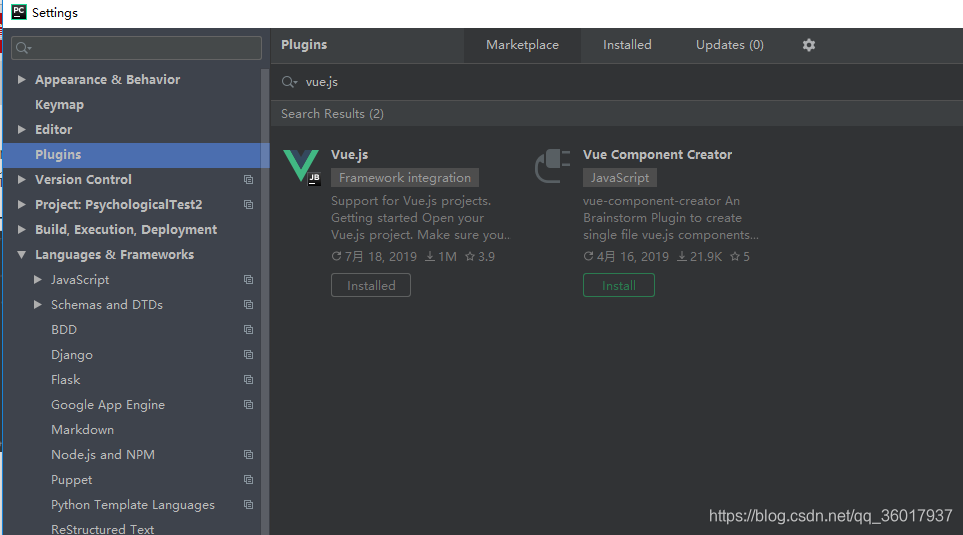This screenshot has width=963, height=535.
Task: Select Flask settings page
Action: pyautogui.click(x=66, y=380)
